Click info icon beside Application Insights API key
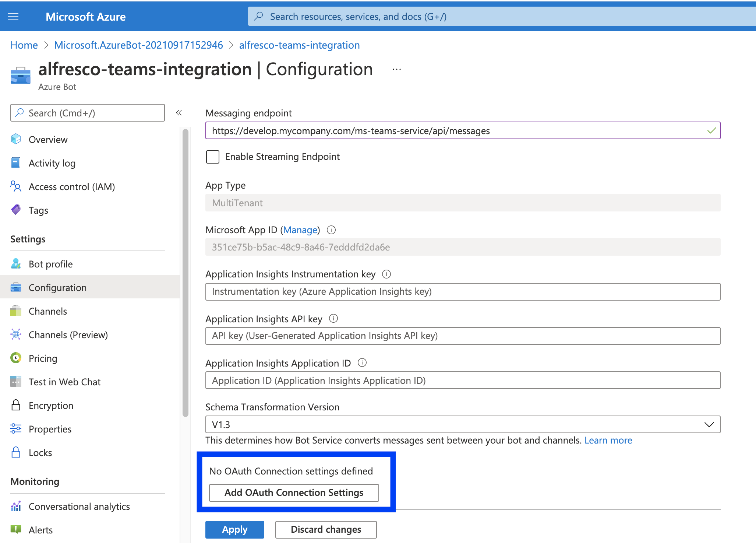The image size is (756, 543). [333, 319]
